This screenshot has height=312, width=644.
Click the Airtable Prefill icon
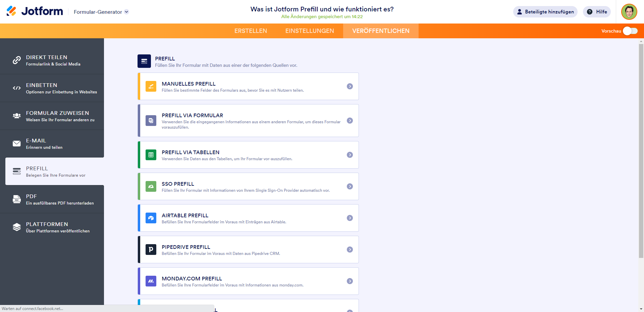(151, 218)
